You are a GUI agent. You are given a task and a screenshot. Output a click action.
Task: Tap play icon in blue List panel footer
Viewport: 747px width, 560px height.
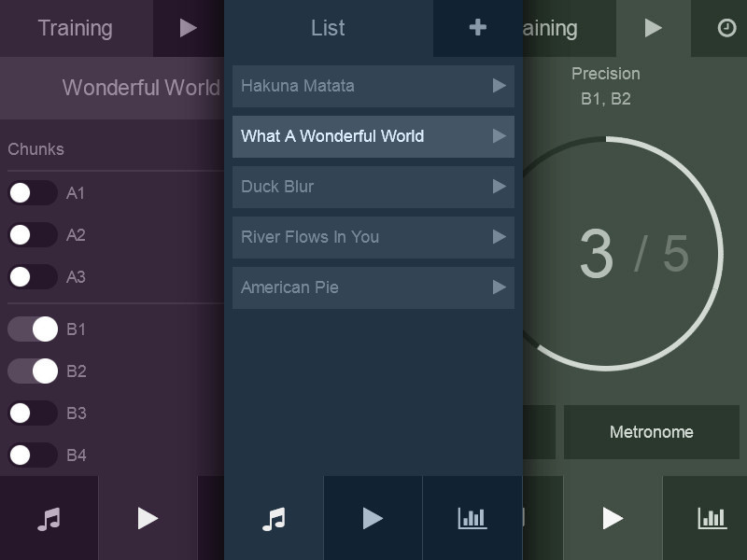[373, 519]
